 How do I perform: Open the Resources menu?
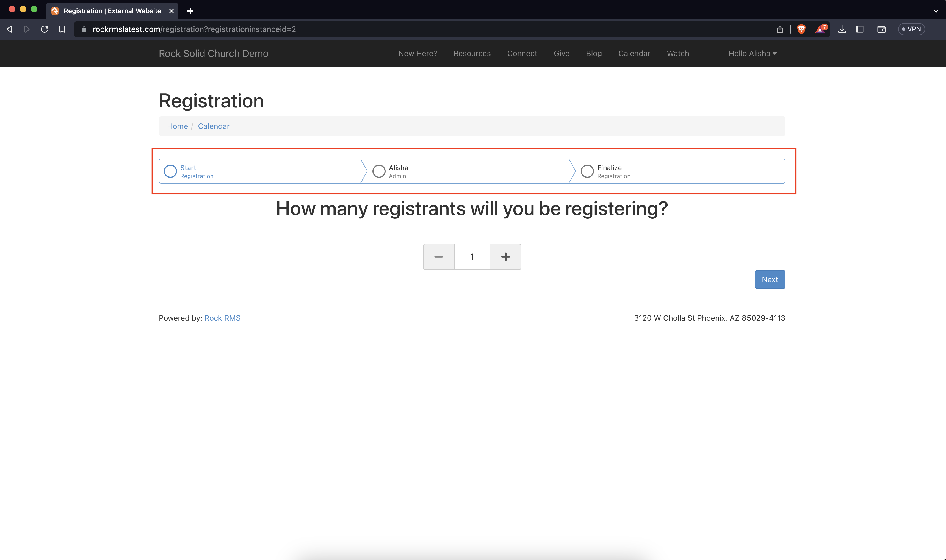click(472, 54)
